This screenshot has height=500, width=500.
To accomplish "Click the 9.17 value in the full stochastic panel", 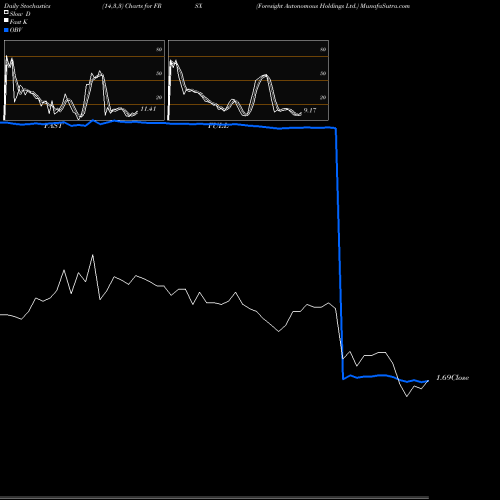I will pyautogui.click(x=310, y=110).
